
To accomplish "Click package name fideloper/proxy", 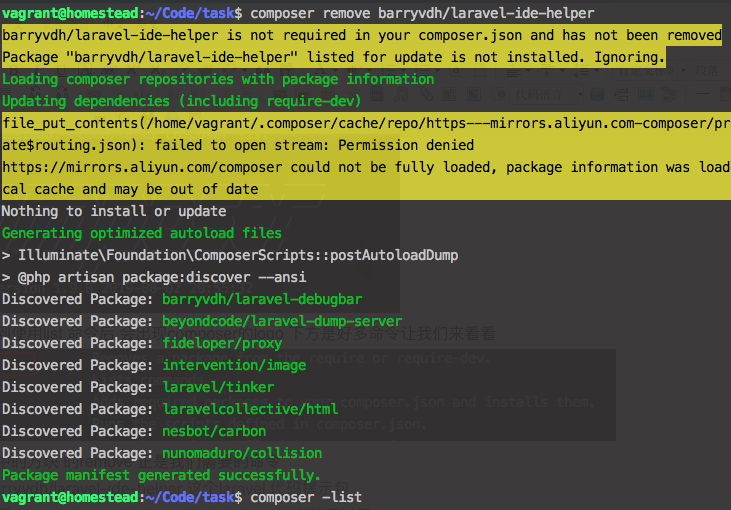I will click(x=222, y=343).
